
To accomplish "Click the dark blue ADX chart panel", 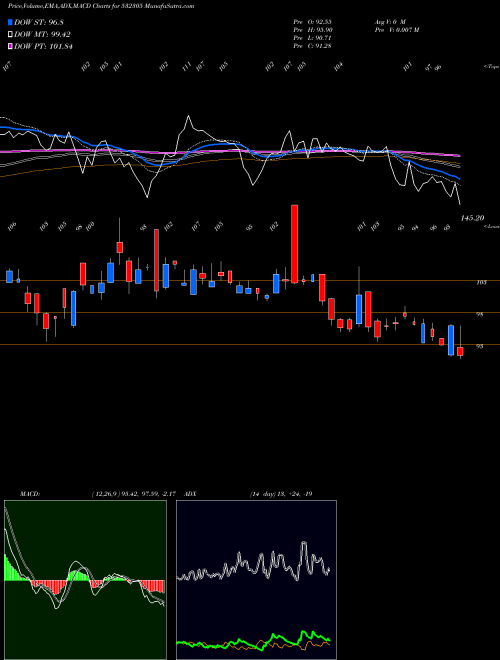I will (256, 580).
